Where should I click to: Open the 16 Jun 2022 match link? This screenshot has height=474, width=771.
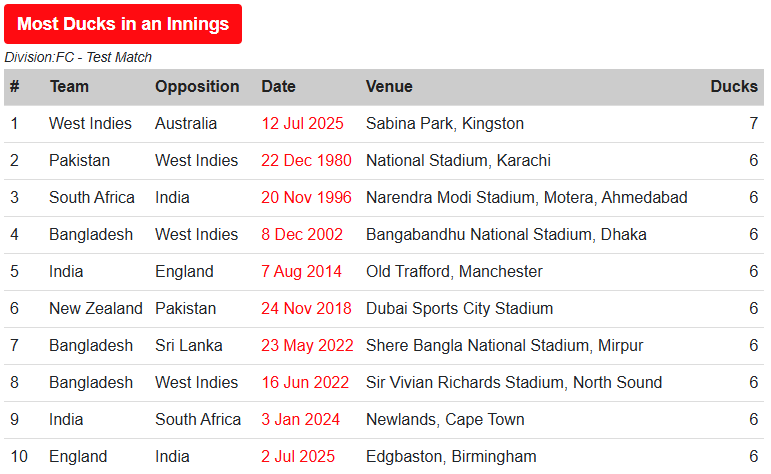[x=305, y=383]
